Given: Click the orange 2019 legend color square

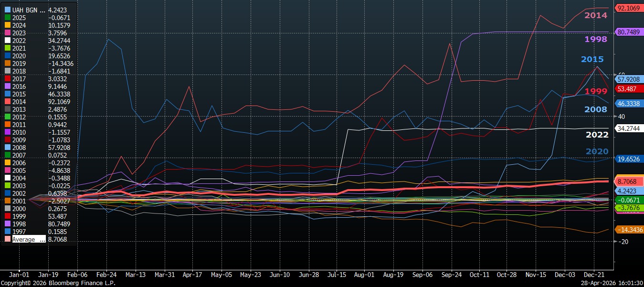Looking at the screenshot, I should pyautogui.click(x=7, y=64).
